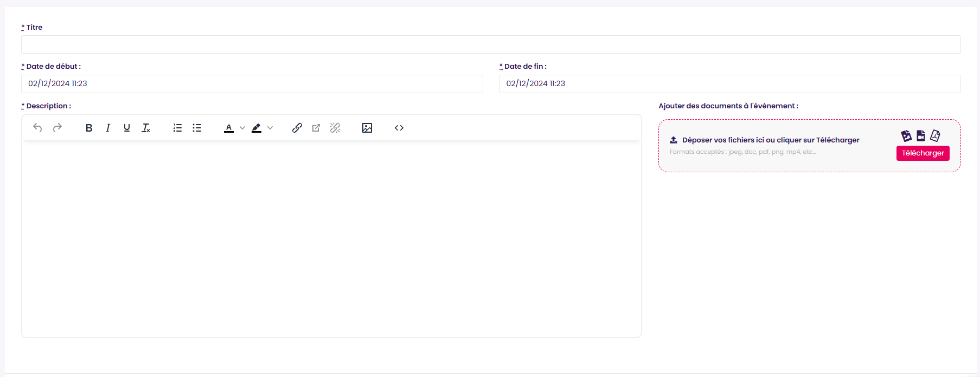This screenshot has width=980, height=377.
Task: Open the Date de fin field
Action: click(x=730, y=84)
